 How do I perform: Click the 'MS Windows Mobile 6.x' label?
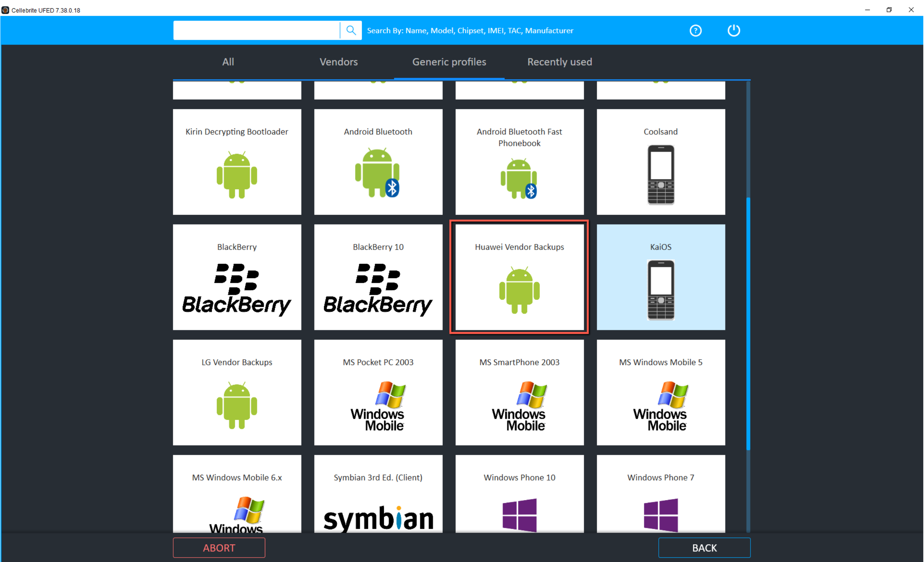pyautogui.click(x=237, y=477)
